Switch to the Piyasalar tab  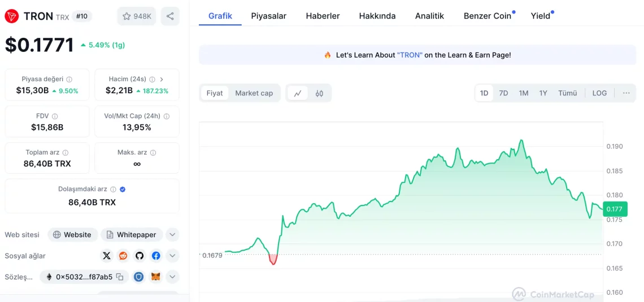268,16
